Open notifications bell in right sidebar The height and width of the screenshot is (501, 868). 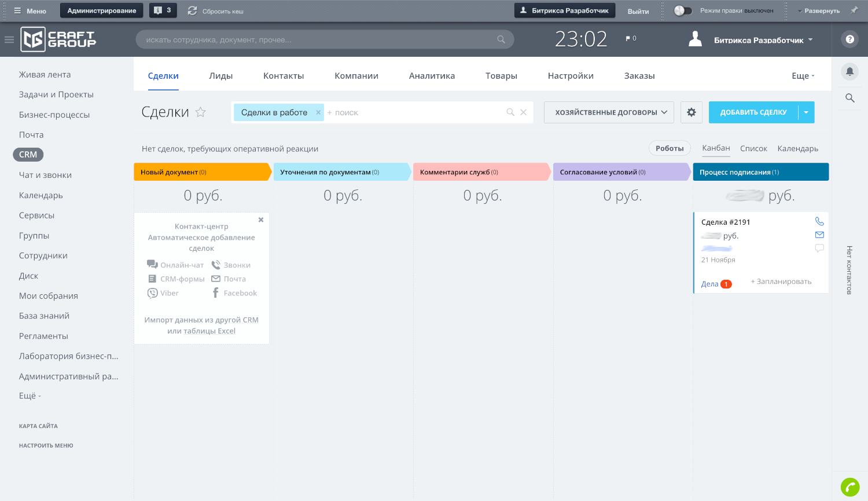click(849, 71)
